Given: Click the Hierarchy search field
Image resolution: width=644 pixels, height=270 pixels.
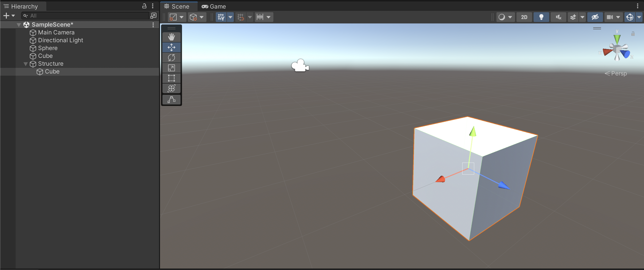Looking at the screenshot, I should (87, 16).
